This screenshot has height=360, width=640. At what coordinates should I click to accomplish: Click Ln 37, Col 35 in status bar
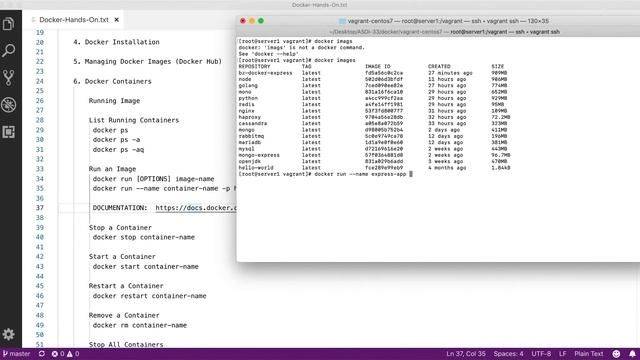pyautogui.click(x=466, y=354)
